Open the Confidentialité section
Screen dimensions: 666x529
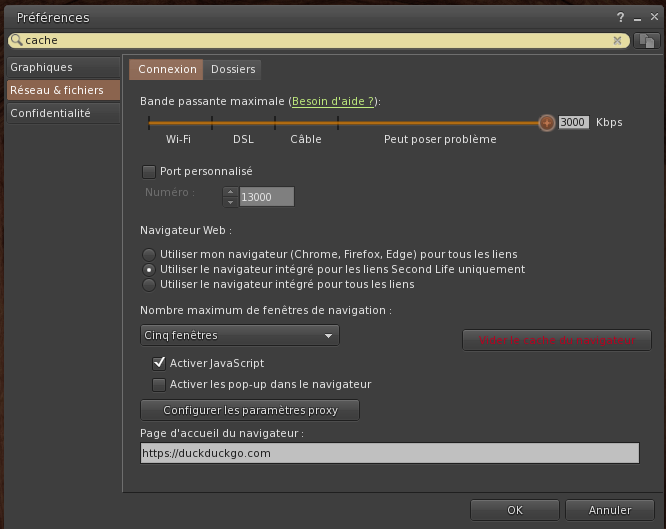(x=51, y=113)
